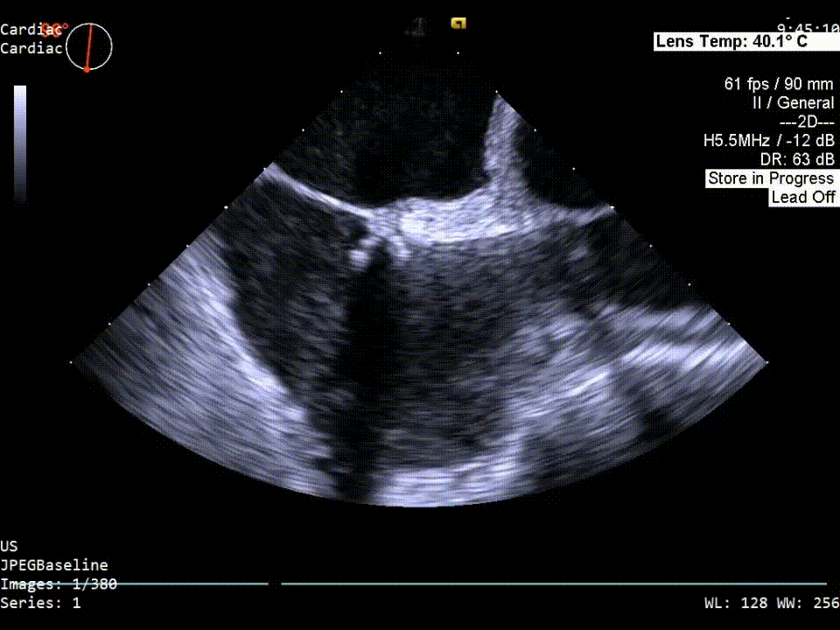840x630 pixels.
Task: Click the top Cardiac label
Action: 31,30
